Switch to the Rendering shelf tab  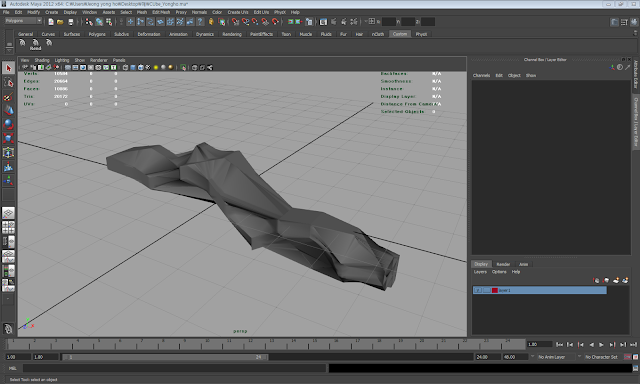232,34
